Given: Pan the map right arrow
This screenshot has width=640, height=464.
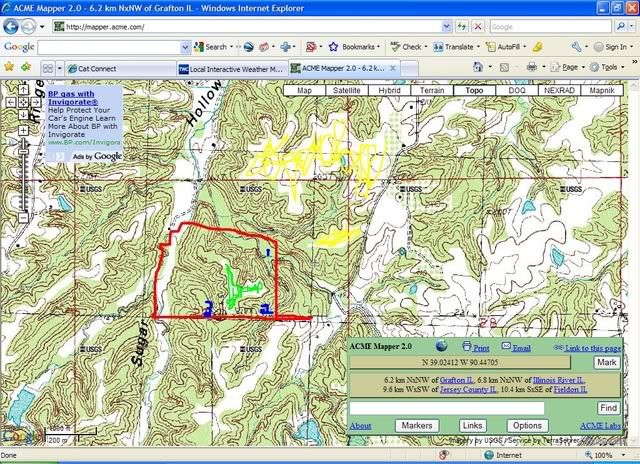Looking at the screenshot, I should pyautogui.click(x=36, y=102).
